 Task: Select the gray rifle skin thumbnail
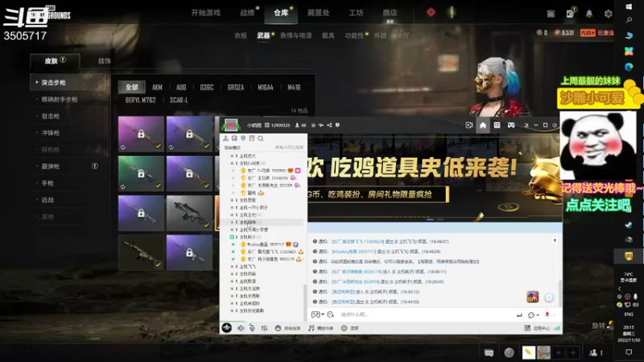point(189,212)
